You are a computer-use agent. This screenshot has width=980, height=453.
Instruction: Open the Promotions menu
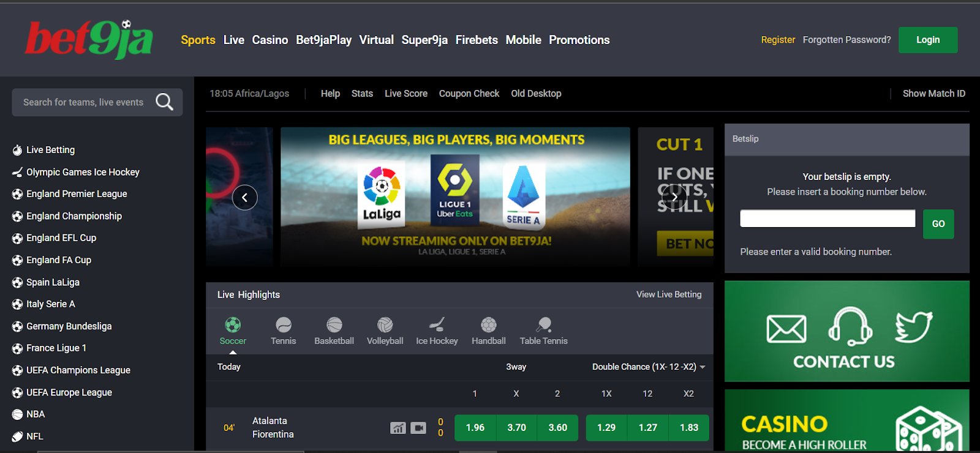[579, 40]
